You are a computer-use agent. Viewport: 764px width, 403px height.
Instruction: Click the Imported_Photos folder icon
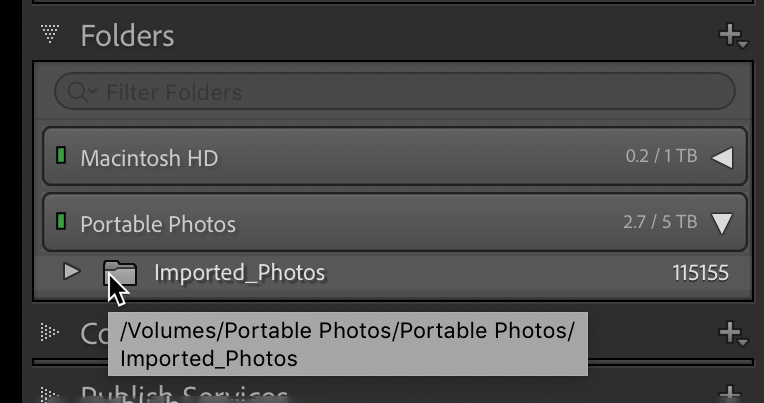pos(120,272)
